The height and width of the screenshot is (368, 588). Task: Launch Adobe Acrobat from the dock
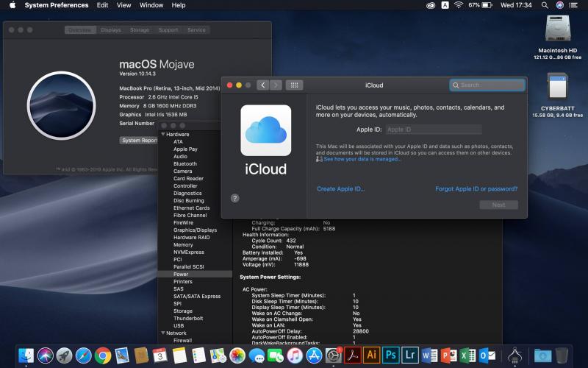tap(353, 355)
